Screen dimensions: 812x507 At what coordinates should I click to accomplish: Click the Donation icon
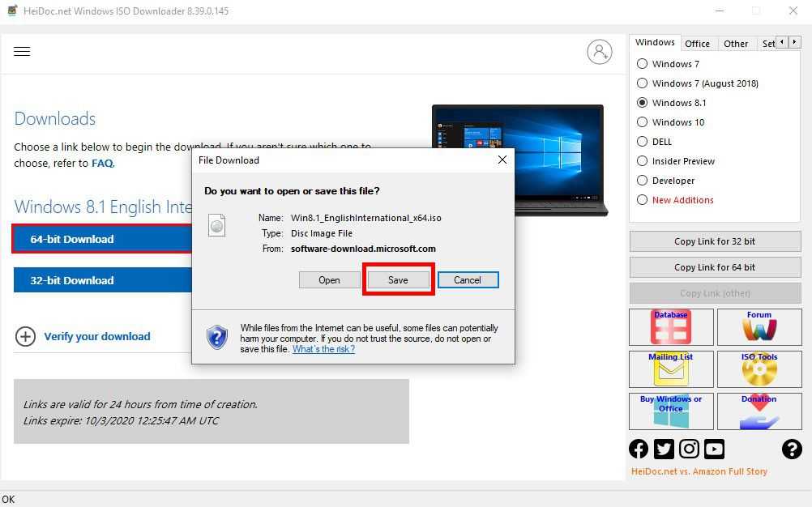pos(759,411)
